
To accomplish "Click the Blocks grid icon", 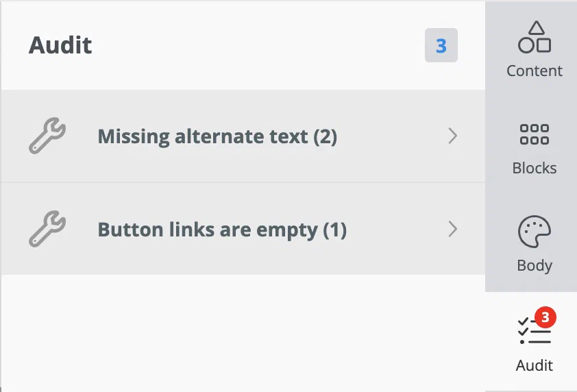I will point(535,134).
